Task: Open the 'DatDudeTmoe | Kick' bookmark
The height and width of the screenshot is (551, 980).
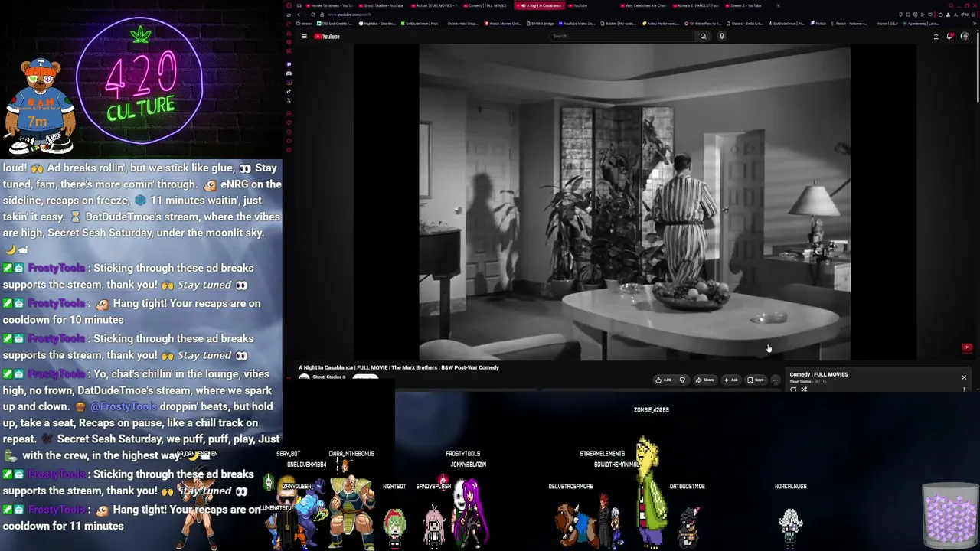Action: click(x=420, y=24)
